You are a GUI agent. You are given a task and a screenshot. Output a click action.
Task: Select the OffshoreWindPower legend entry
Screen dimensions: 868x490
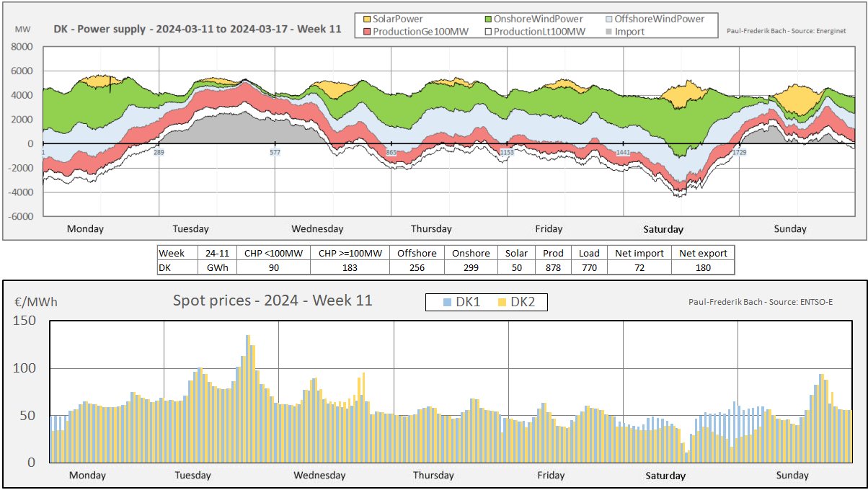click(x=656, y=19)
